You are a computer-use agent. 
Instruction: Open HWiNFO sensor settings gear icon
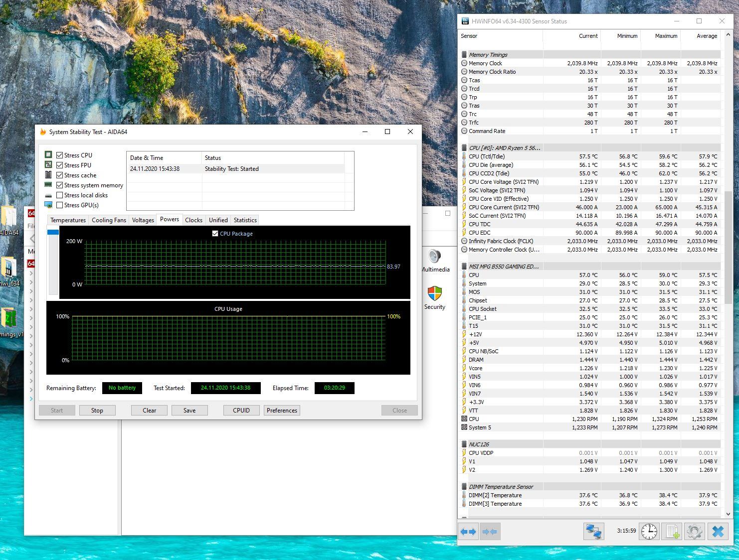coord(695,532)
